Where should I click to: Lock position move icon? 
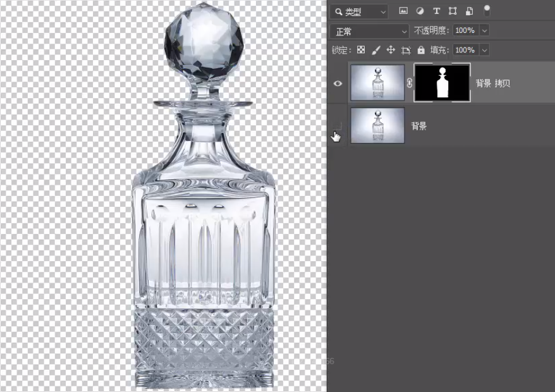(391, 50)
